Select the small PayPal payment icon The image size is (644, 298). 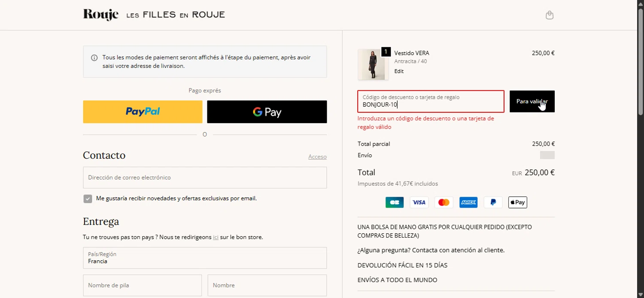coord(493,202)
